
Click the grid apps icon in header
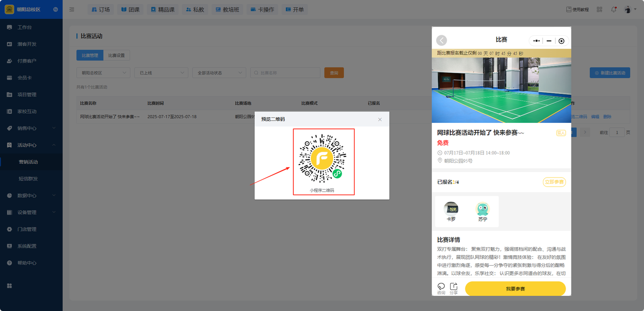point(599,10)
